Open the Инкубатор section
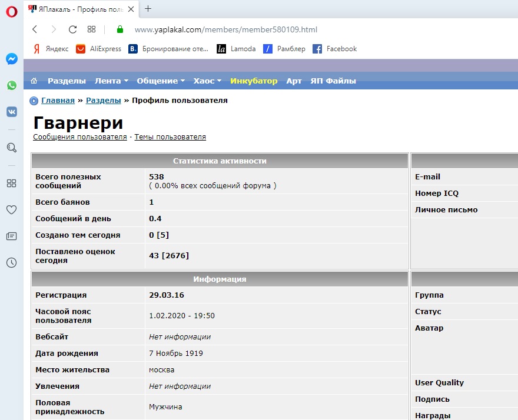 pyautogui.click(x=254, y=81)
